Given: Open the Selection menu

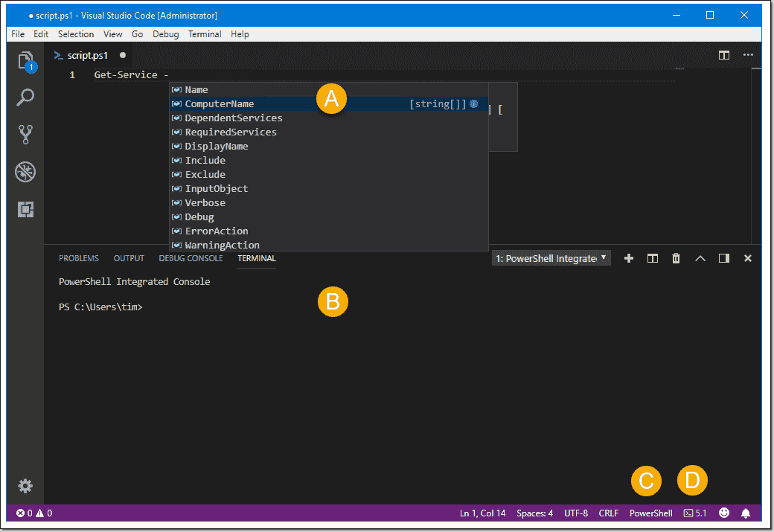Looking at the screenshot, I should tap(76, 34).
